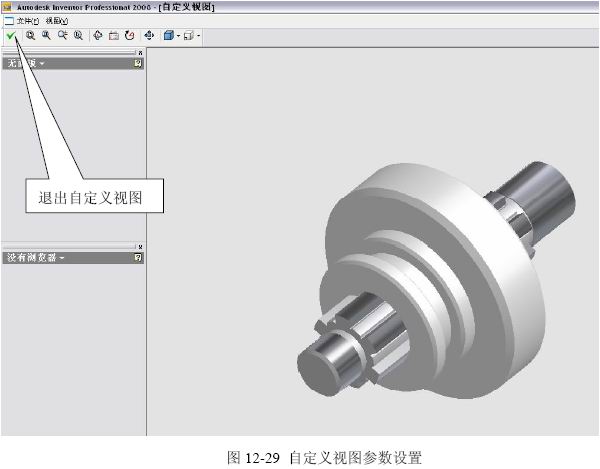
Task: Open the 视图 menu
Action: pyautogui.click(x=57, y=21)
